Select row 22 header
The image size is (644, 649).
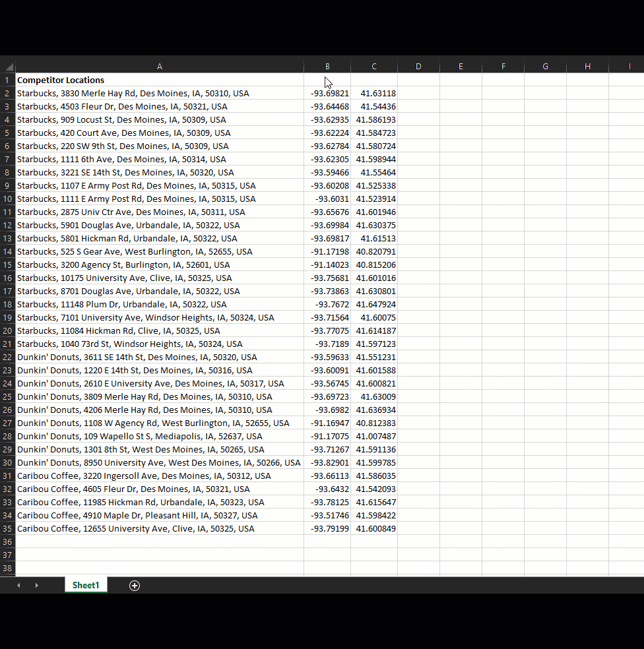click(x=7, y=357)
